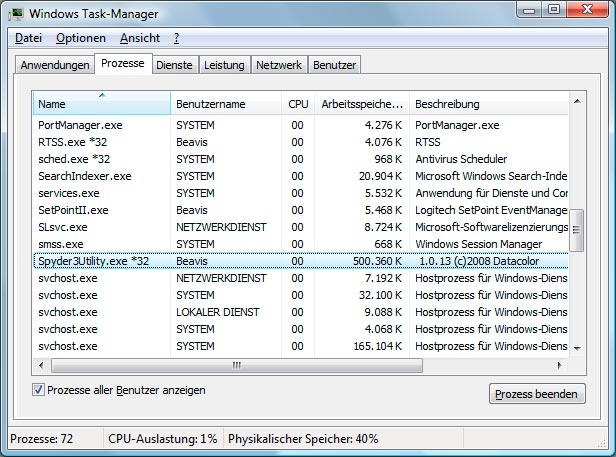
Task: Click the 'Antivirus Scheduler' description
Action: pos(461,159)
